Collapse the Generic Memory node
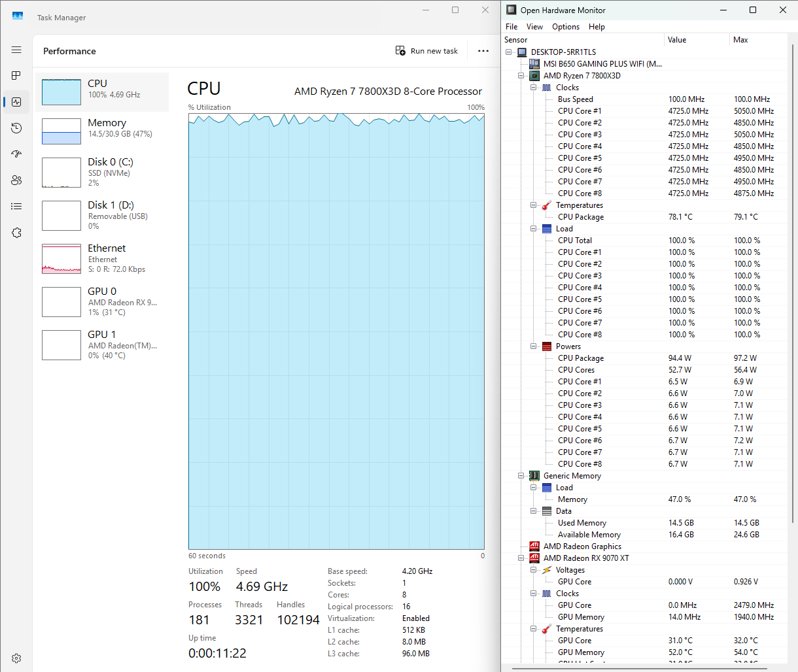The image size is (798, 672). 521,476
